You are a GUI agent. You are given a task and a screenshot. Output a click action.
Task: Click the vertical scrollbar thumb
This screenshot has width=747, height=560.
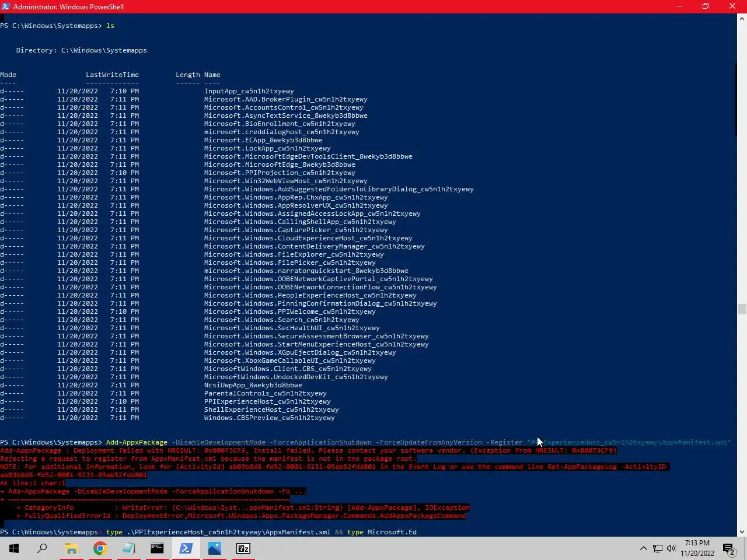[742, 309]
